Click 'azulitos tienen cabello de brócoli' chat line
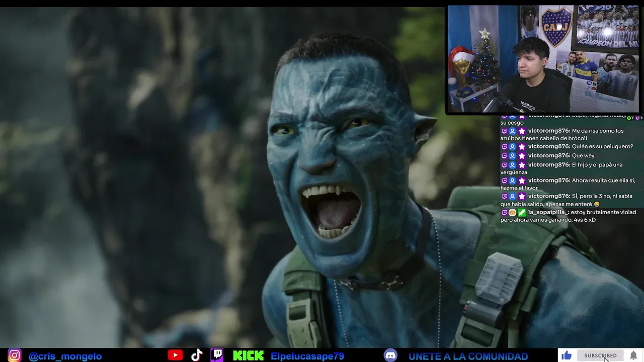This screenshot has height=362, width=644. click(544, 138)
